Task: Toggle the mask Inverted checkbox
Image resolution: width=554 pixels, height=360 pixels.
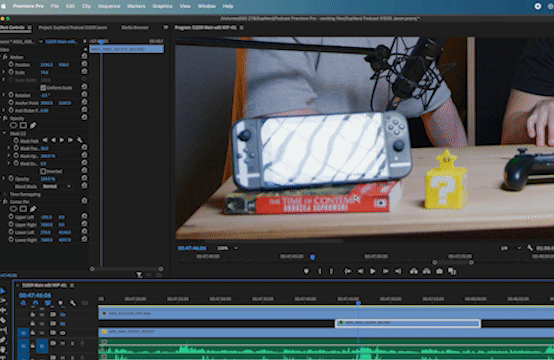Action: [43, 171]
